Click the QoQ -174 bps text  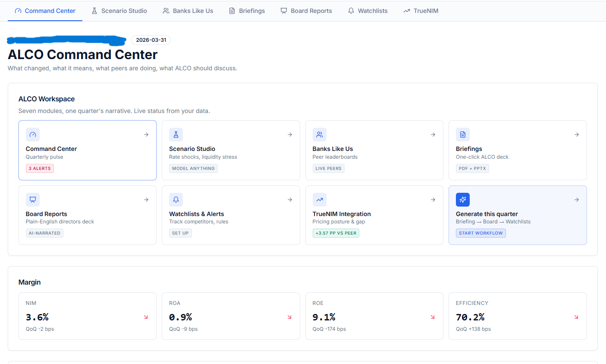click(329, 329)
